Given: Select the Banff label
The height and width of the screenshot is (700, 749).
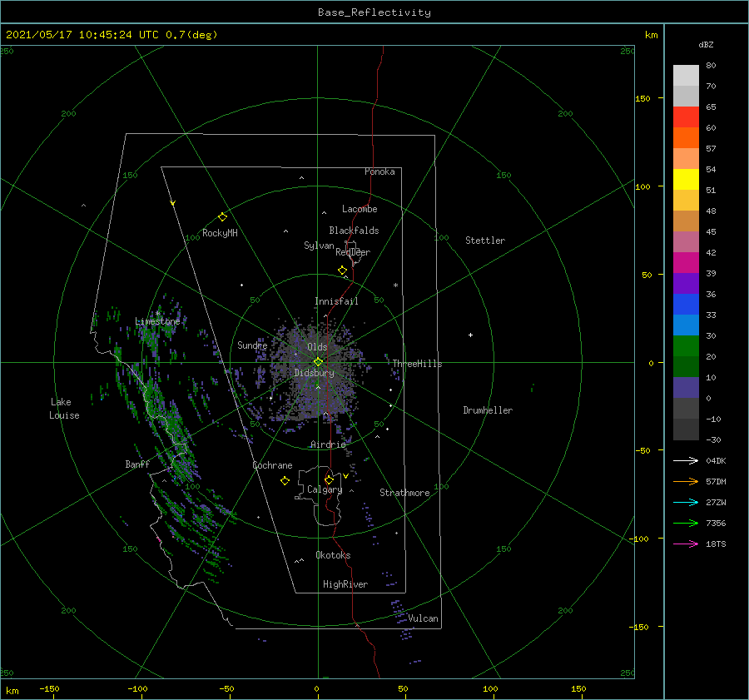Looking at the screenshot, I should click(137, 464).
